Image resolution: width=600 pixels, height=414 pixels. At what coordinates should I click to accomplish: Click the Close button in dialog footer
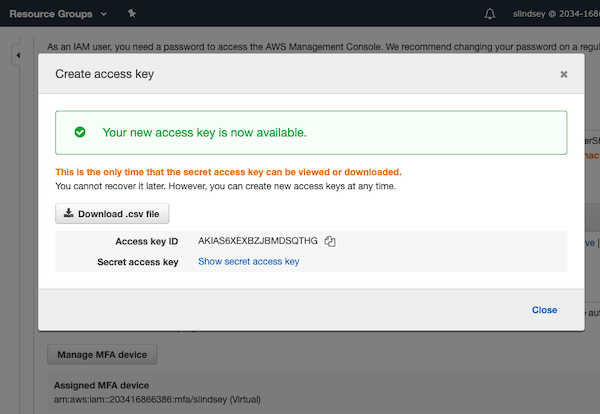544,310
